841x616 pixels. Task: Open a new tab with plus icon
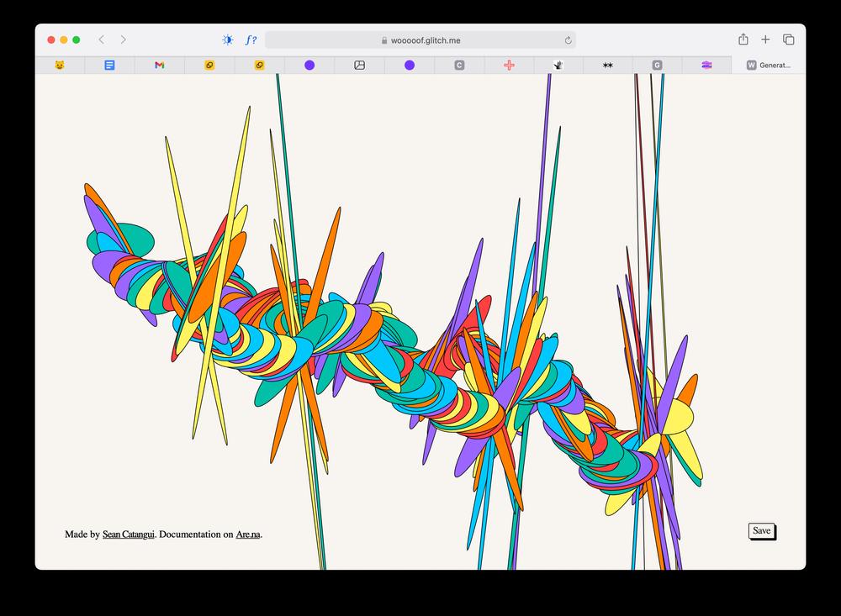765,39
